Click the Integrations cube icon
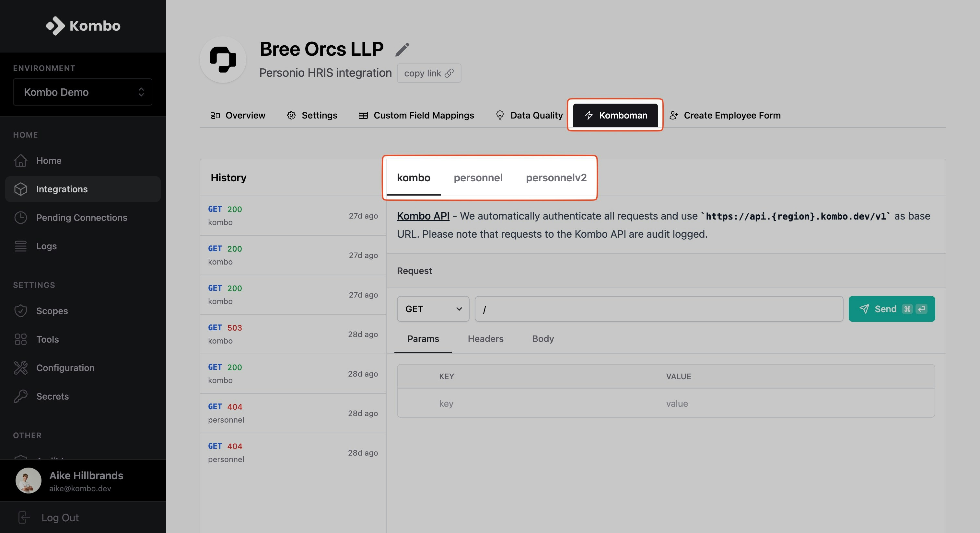The height and width of the screenshot is (533, 980). tap(20, 189)
